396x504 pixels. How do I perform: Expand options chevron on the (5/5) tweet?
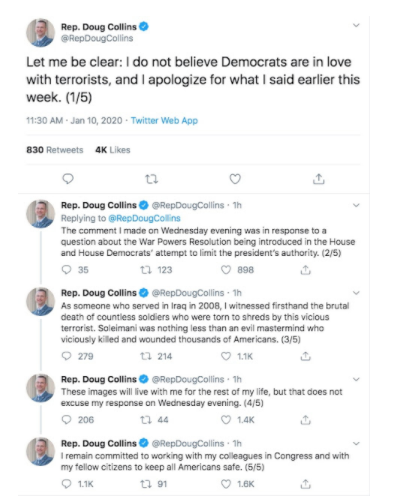[356, 444]
